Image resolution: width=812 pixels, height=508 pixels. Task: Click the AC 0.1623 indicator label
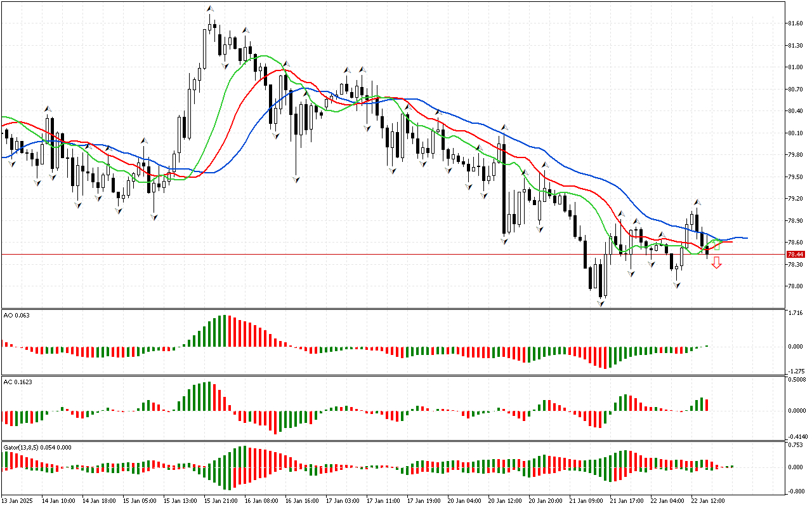[x=18, y=382]
